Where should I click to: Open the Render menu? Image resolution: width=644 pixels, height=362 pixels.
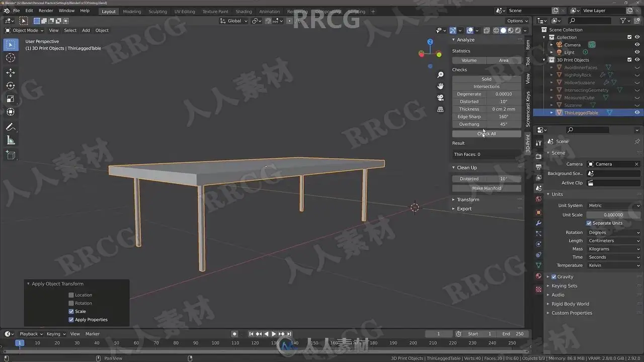[x=46, y=11]
